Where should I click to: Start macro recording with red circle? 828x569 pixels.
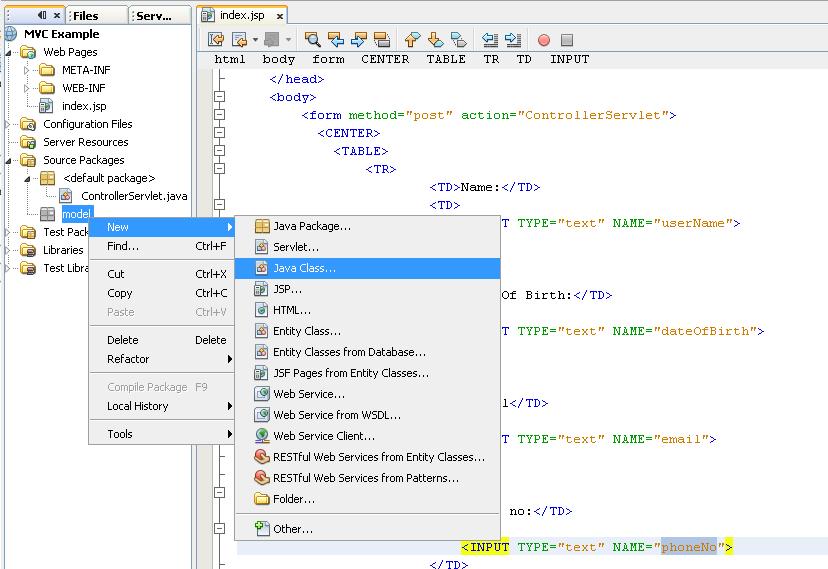(544, 40)
